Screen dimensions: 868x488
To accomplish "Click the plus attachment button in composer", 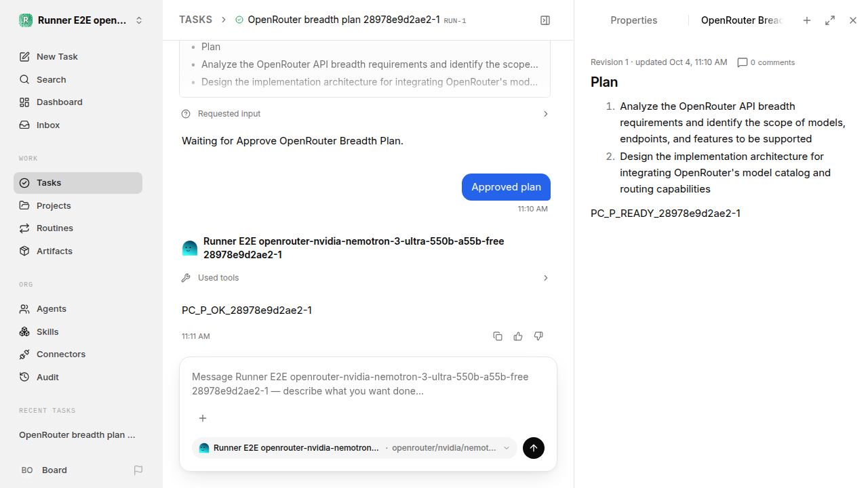I will point(202,418).
